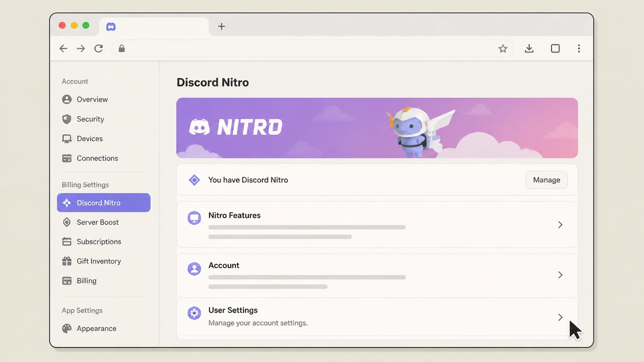The width and height of the screenshot is (644, 362).
Task: Click the 'Discord Nitro' page heading
Action: pos(213,83)
